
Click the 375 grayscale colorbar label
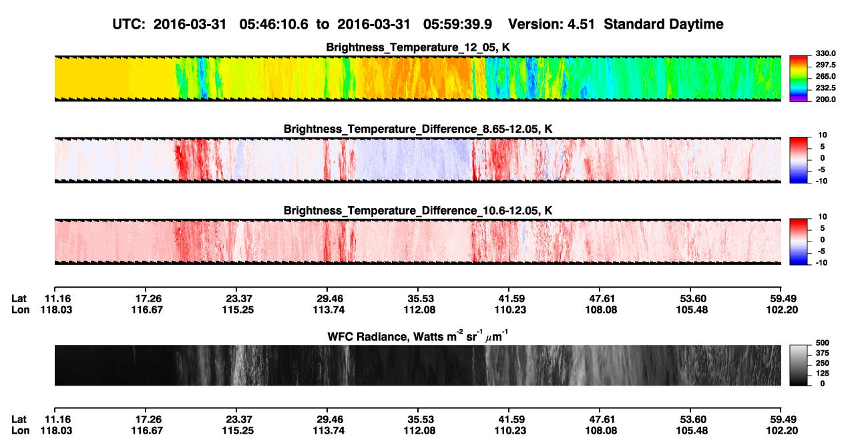click(822, 353)
